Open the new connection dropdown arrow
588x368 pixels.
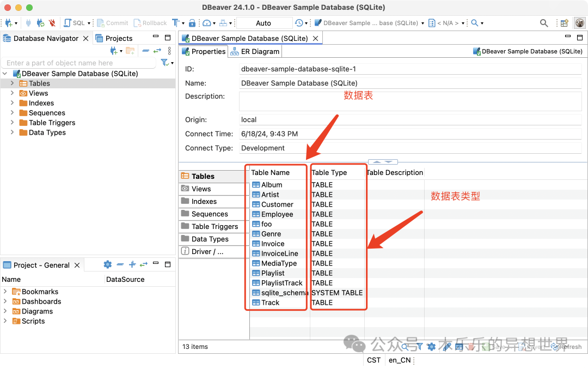[16, 23]
